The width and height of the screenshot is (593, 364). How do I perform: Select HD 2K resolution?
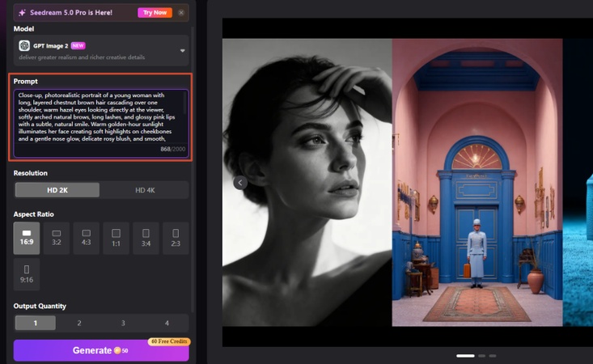coord(57,190)
